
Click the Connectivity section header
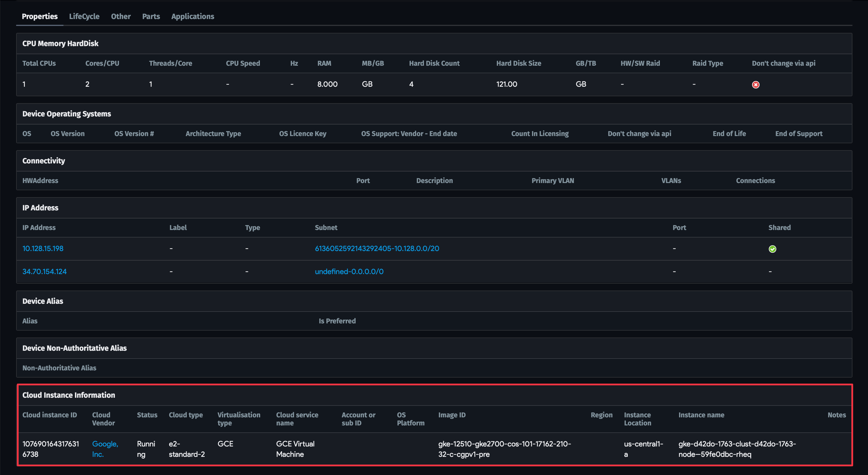pos(44,161)
